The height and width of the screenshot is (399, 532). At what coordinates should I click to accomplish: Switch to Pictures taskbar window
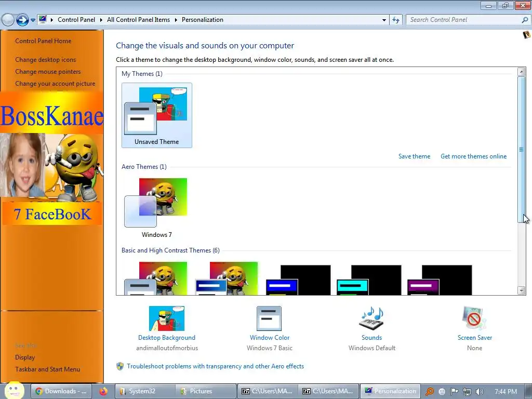point(206,391)
